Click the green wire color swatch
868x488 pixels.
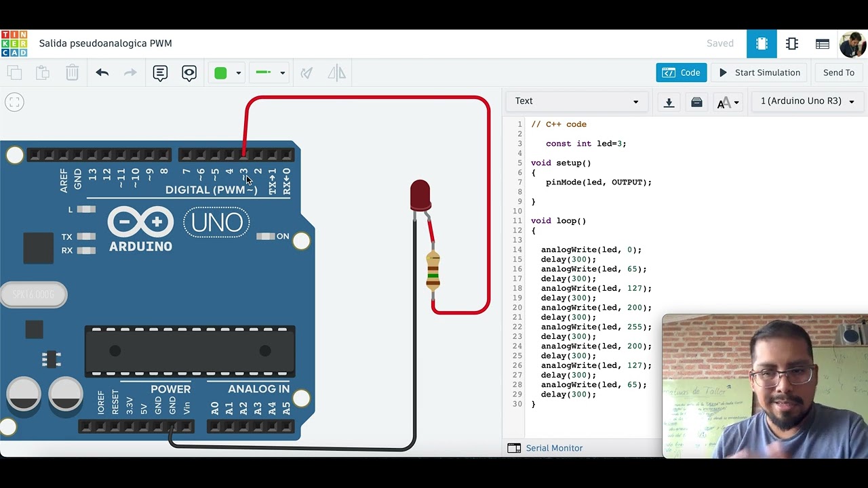(x=220, y=73)
